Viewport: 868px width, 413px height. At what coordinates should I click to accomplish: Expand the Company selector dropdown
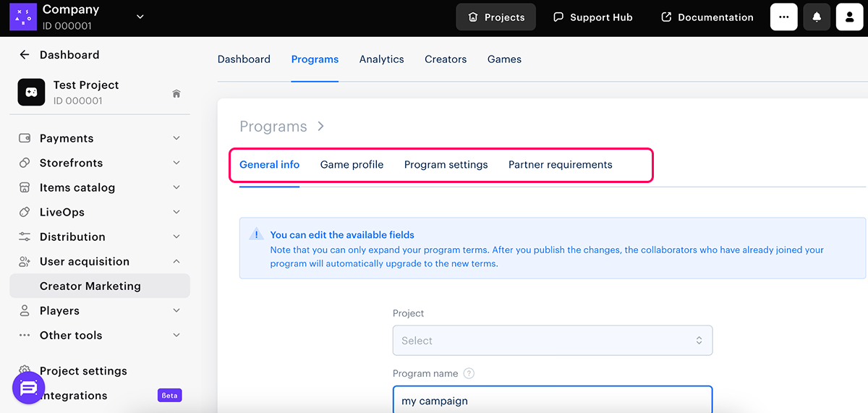pos(140,17)
